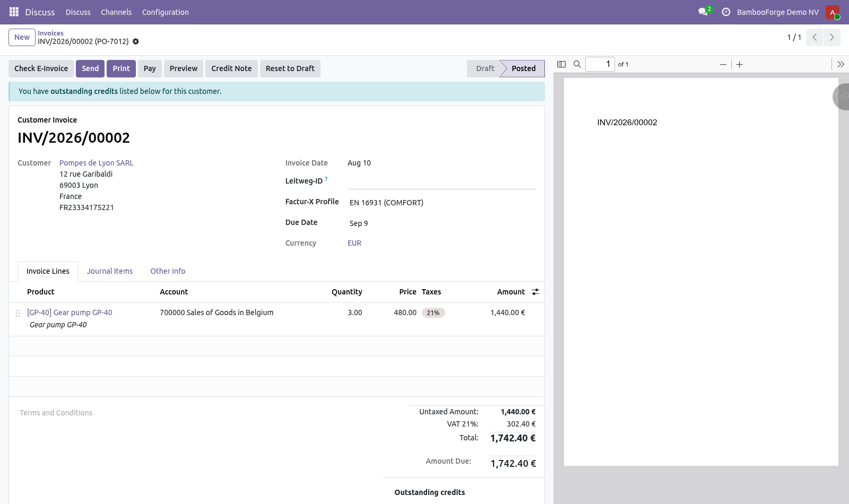Click Check E-Invoice button
The image size is (849, 504).
pyautogui.click(x=41, y=68)
